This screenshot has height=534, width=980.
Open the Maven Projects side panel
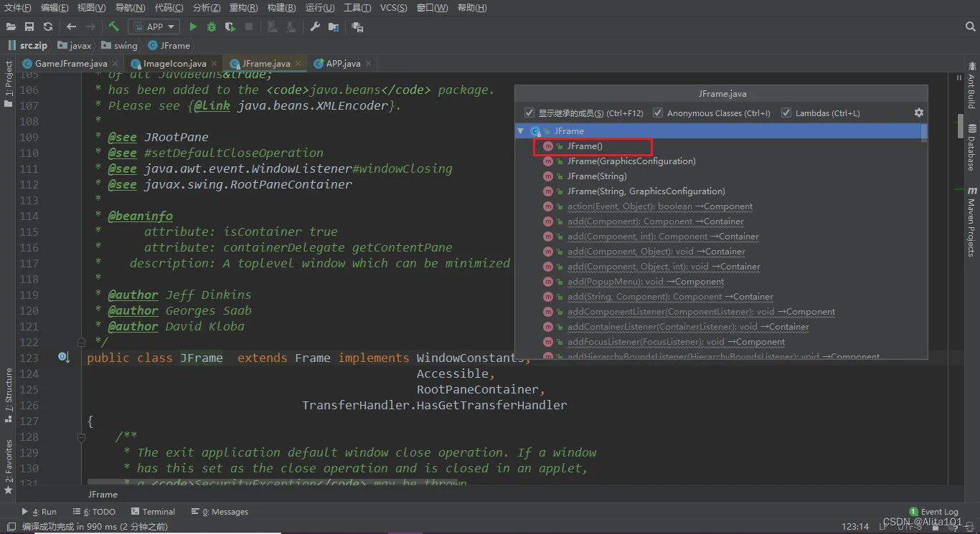coord(972,221)
